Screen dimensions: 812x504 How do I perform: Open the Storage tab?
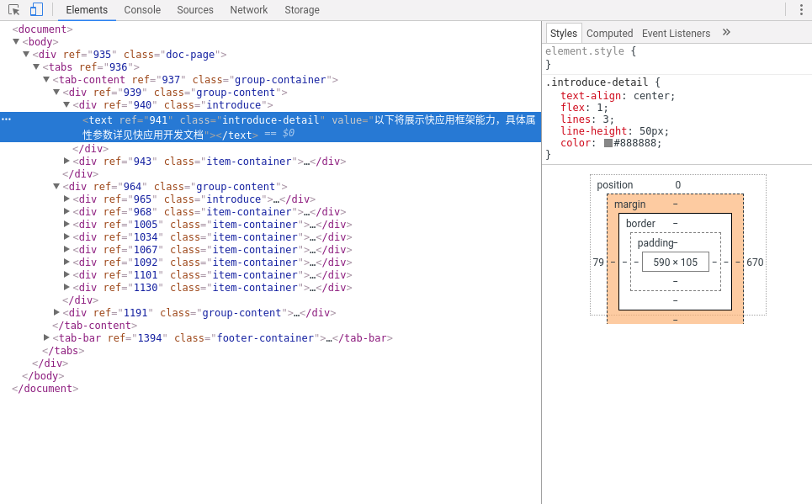[x=301, y=10]
